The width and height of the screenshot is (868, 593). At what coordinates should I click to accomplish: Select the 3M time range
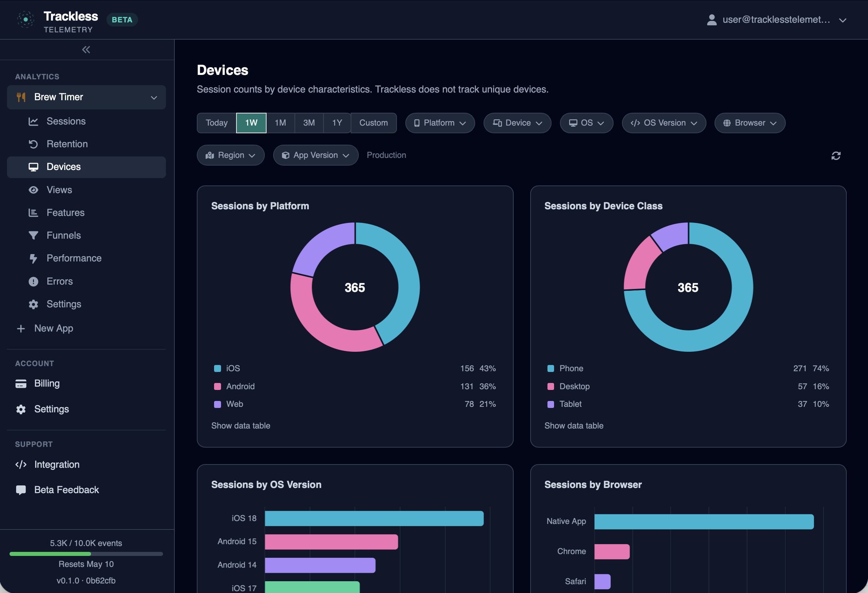[309, 123]
